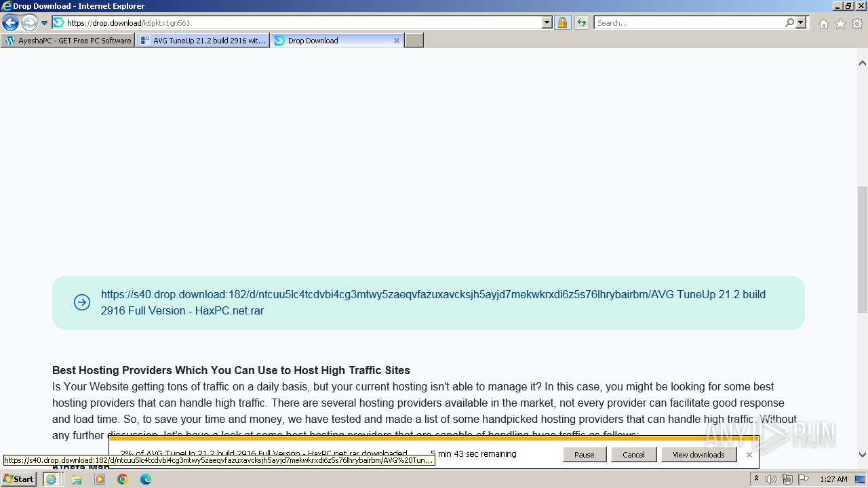This screenshot has width=868, height=488.
Task: Open the AVG TuneUp HaxPC.net.rar download link
Action: [x=433, y=302]
